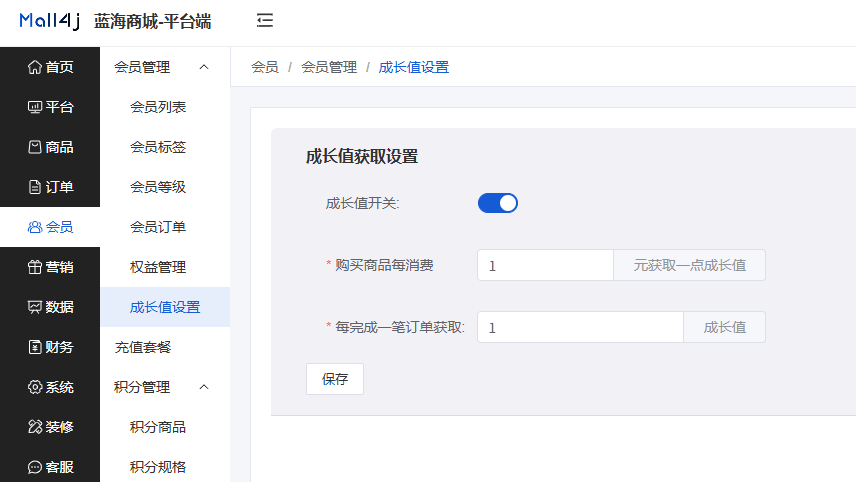Select 成长值设置 menu item
The image size is (856, 482).
[x=165, y=307]
